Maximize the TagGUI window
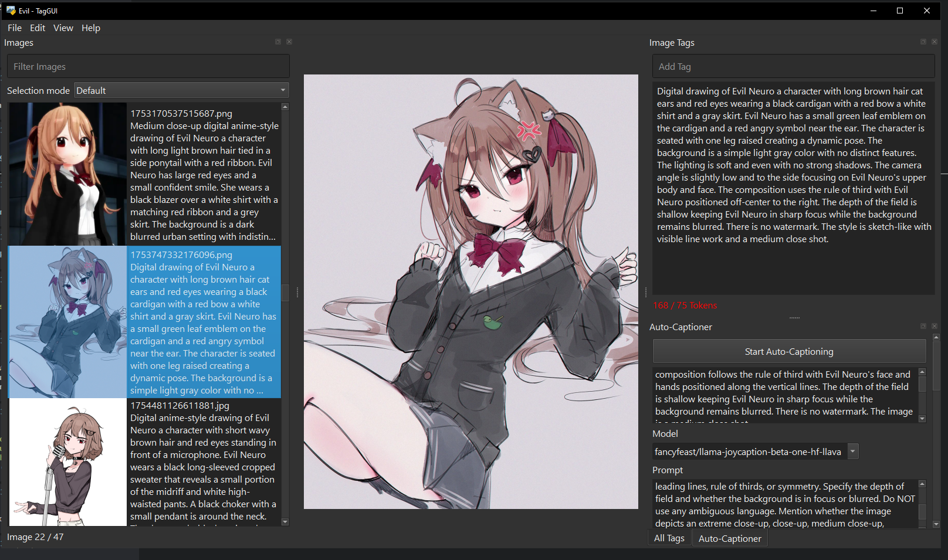The width and height of the screenshot is (948, 560). (900, 11)
